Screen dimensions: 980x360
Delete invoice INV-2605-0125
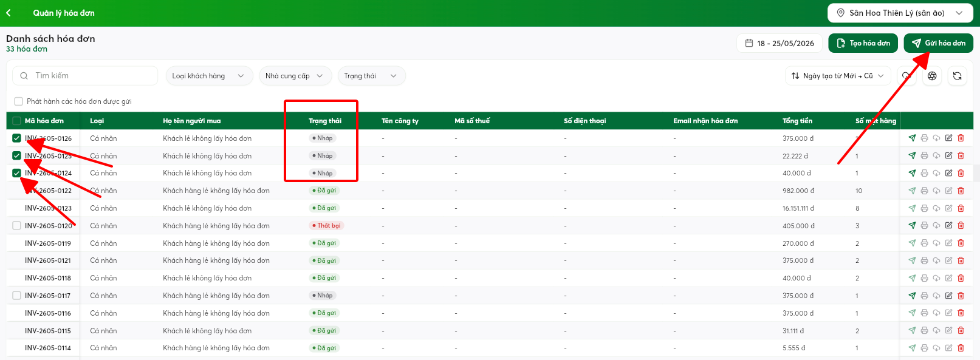(x=961, y=156)
